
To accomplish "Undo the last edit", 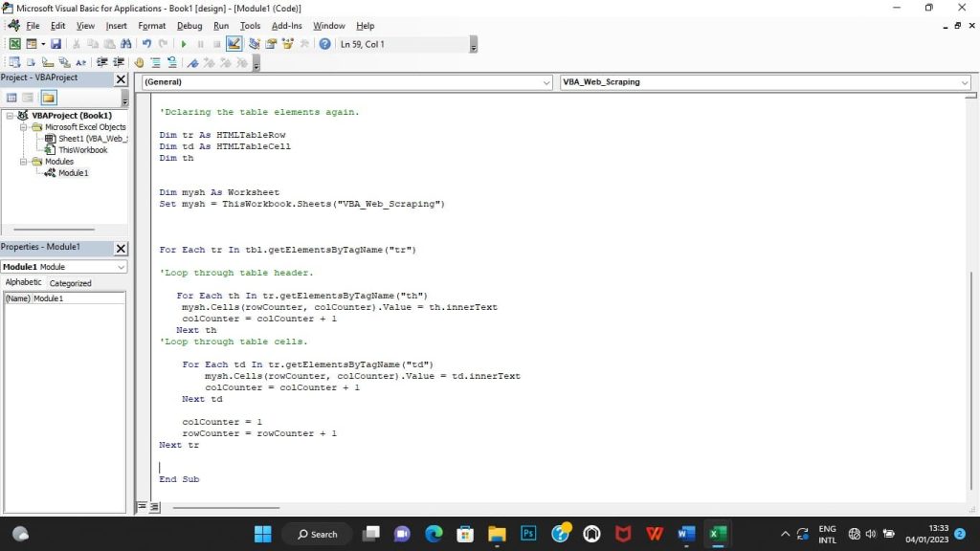I will pos(146,44).
